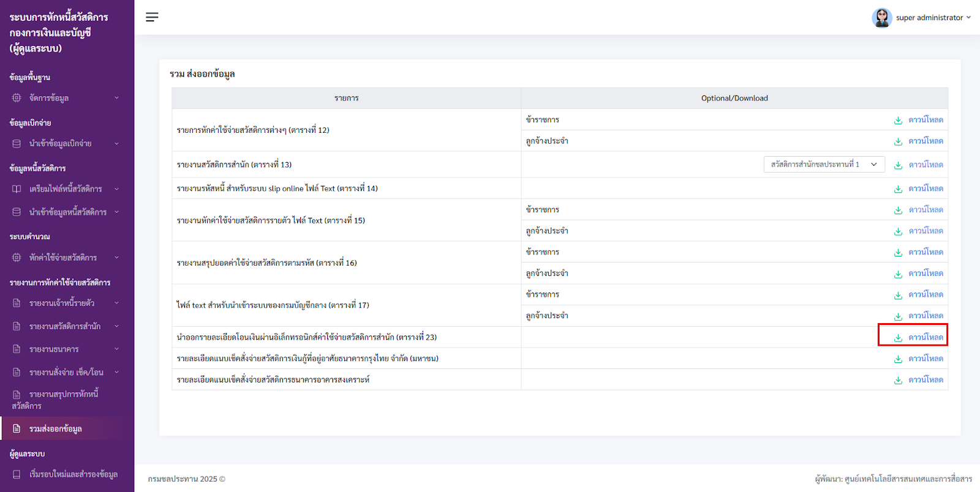
Task: Expand the รายงานสั่งจ่าย เช็ค/โอน chevron
Action: [116, 372]
